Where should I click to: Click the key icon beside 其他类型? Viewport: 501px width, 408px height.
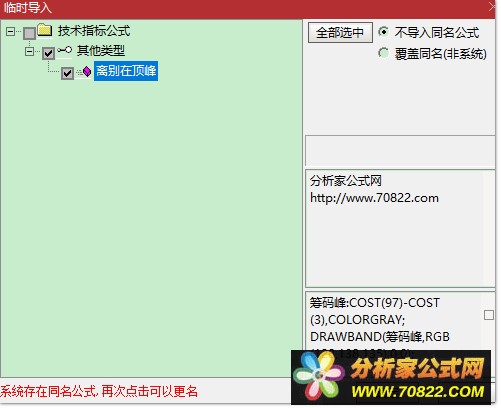[64, 50]
